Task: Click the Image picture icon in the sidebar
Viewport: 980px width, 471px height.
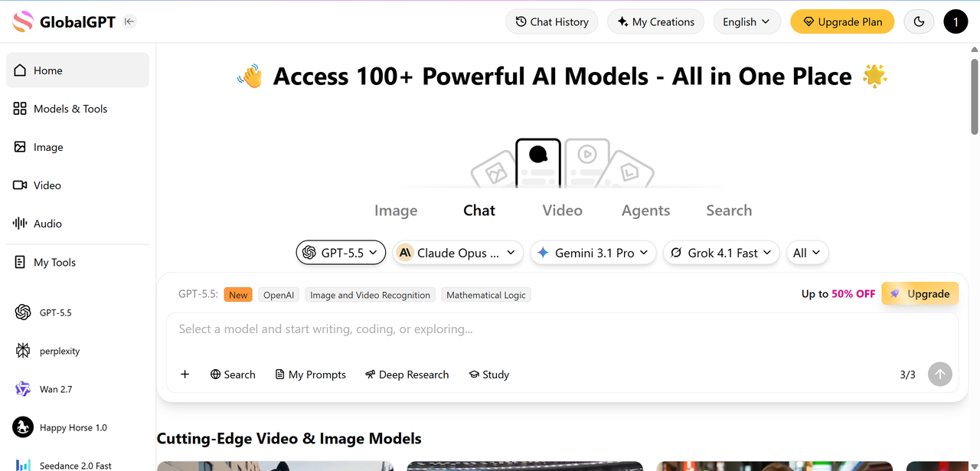Action: (x=20, y=147)
